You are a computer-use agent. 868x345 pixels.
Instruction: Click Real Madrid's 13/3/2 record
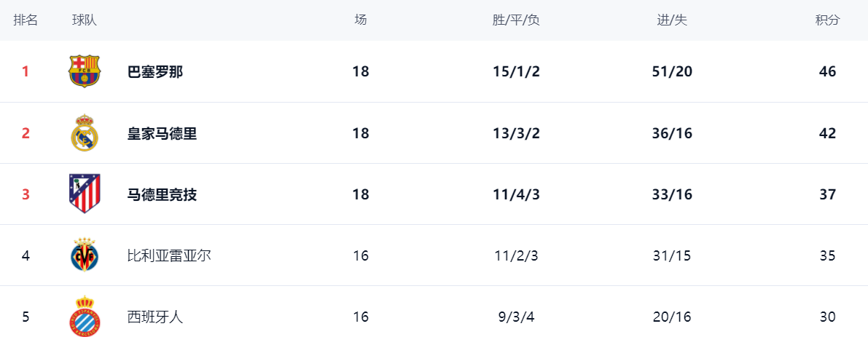pyautogui.click(x=516, y=133)
